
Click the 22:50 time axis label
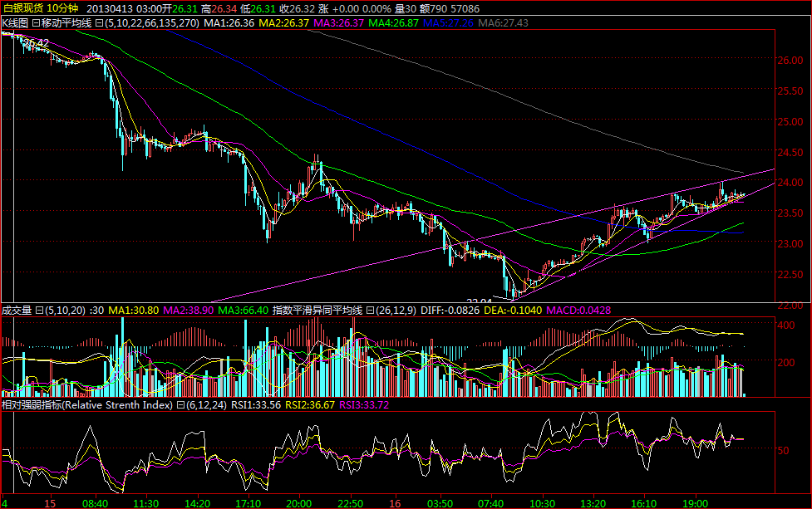(x=350, y=503)
